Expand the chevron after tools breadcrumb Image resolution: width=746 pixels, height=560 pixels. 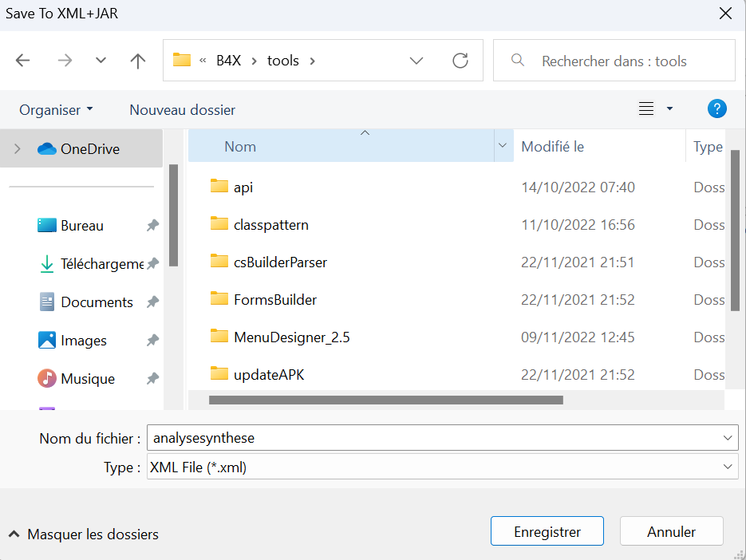click(312, 61)
